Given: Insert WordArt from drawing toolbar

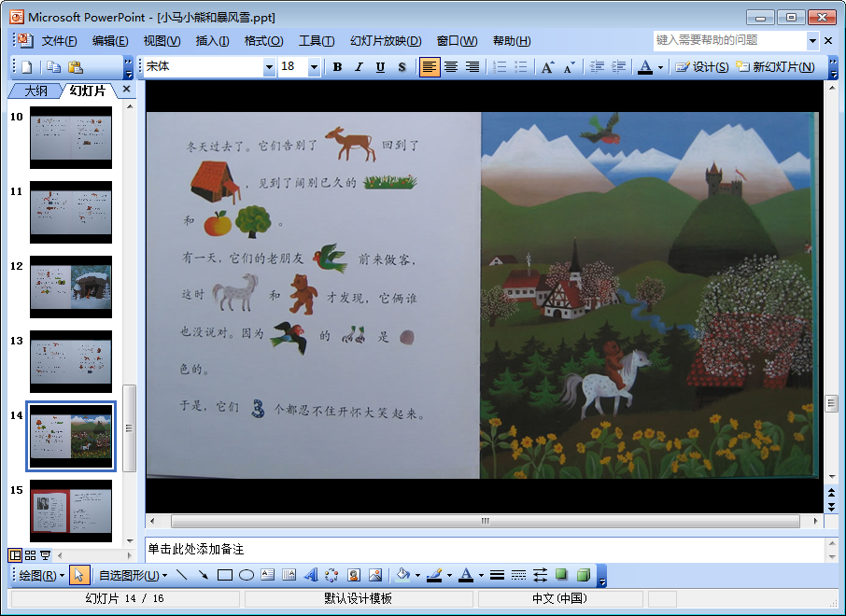Looking at the screenshot, I should 311,576.
